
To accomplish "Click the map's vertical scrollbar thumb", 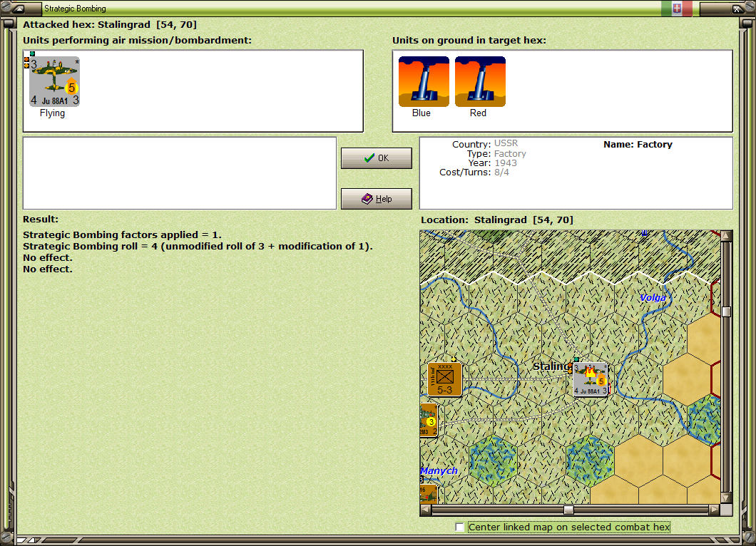I will pos(726,311).
